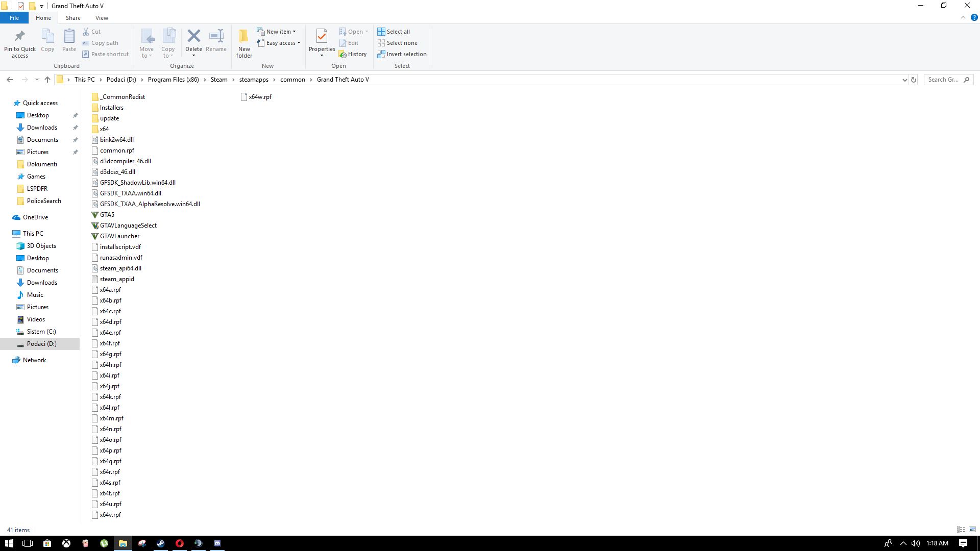Screen dimensions: 980x551
Task: Open the File tab
Action: tap(14, 18)
